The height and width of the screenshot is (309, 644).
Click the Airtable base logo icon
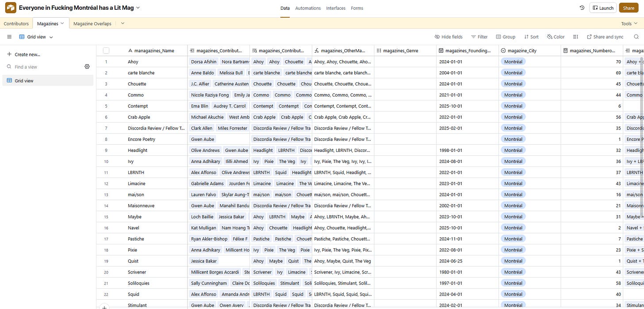[x=11, y=8]
